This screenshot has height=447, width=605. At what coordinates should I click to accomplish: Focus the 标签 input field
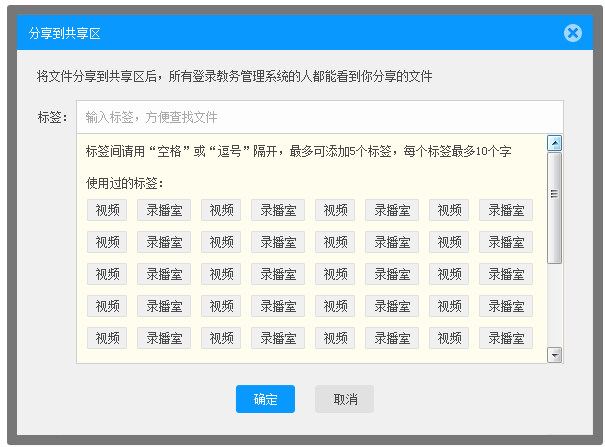click(320, 117)
